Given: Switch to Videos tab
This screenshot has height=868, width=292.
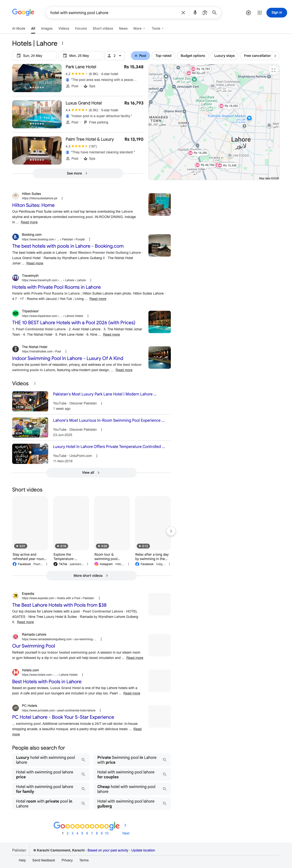Looking at the screenshot, I should click(x=64, y=29).
